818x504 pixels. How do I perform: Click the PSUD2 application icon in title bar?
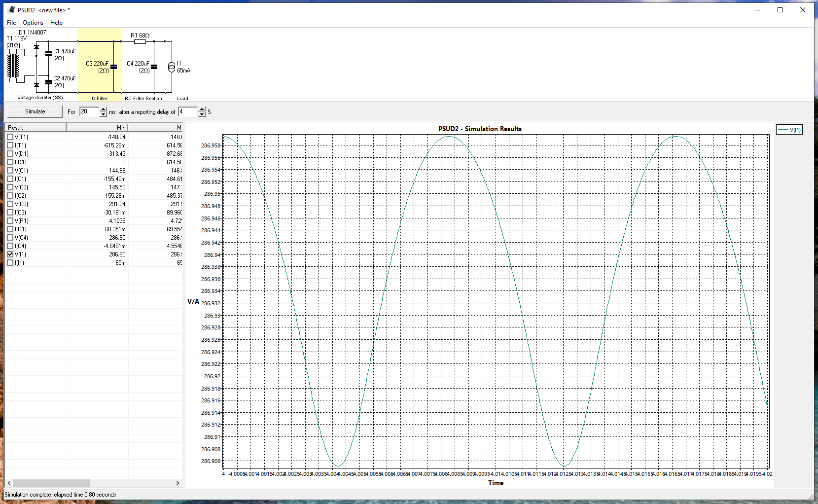pos(12,10)
